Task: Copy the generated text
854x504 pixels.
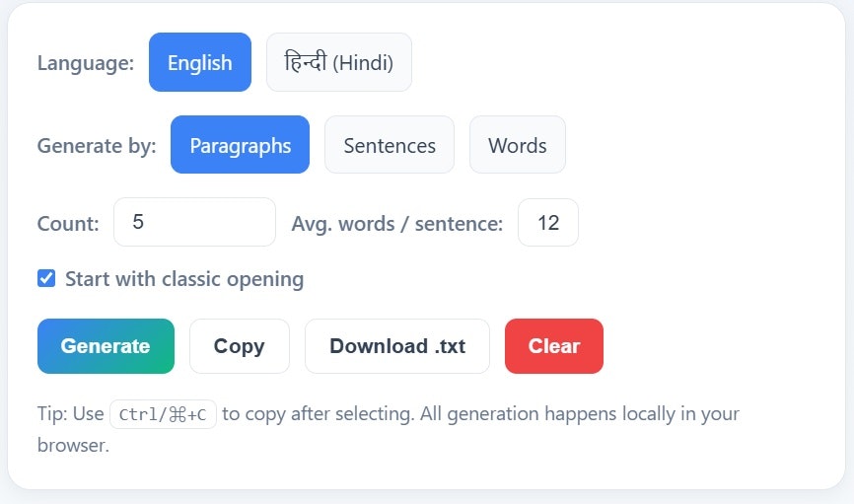Action: tap(240, 346)
